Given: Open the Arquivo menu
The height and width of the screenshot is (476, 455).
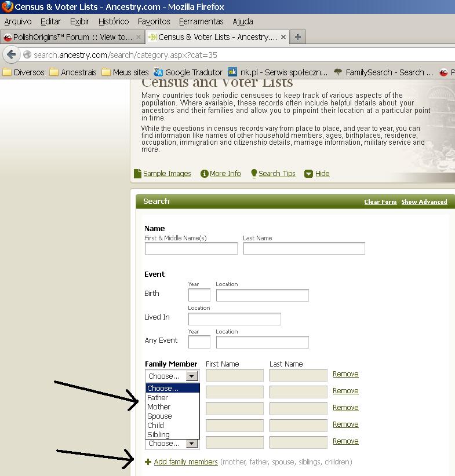Looking at the screenshot, I should pos(18,21).
